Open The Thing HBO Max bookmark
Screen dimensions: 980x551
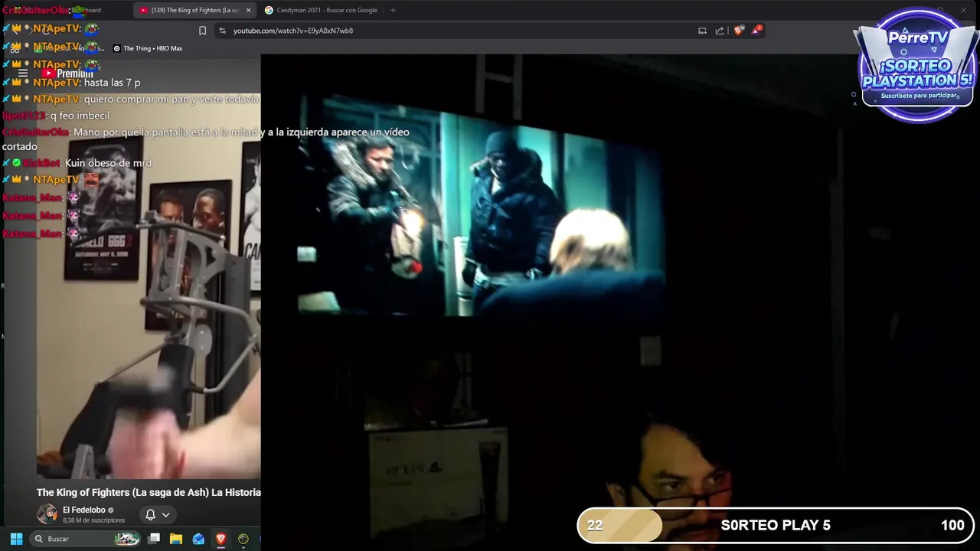coord(148,48)
